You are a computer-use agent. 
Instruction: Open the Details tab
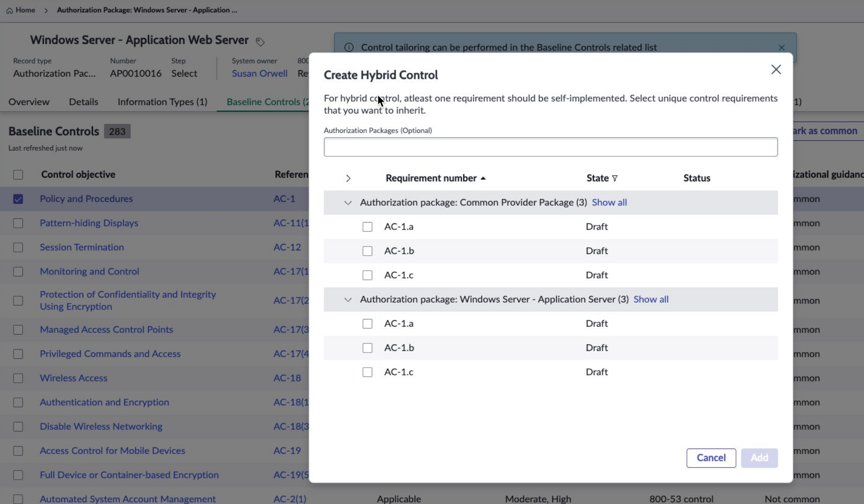pyautogui.click(x=83, y=102)
